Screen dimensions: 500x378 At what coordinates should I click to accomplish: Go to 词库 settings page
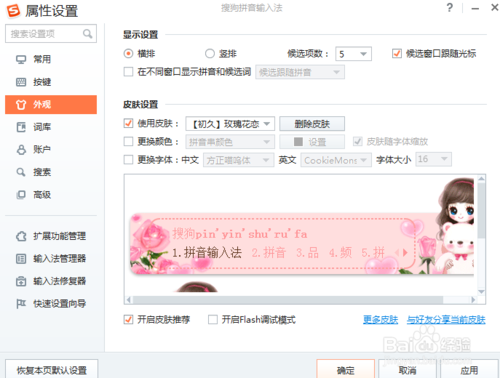pyautogui.click(x=51, y=127)
